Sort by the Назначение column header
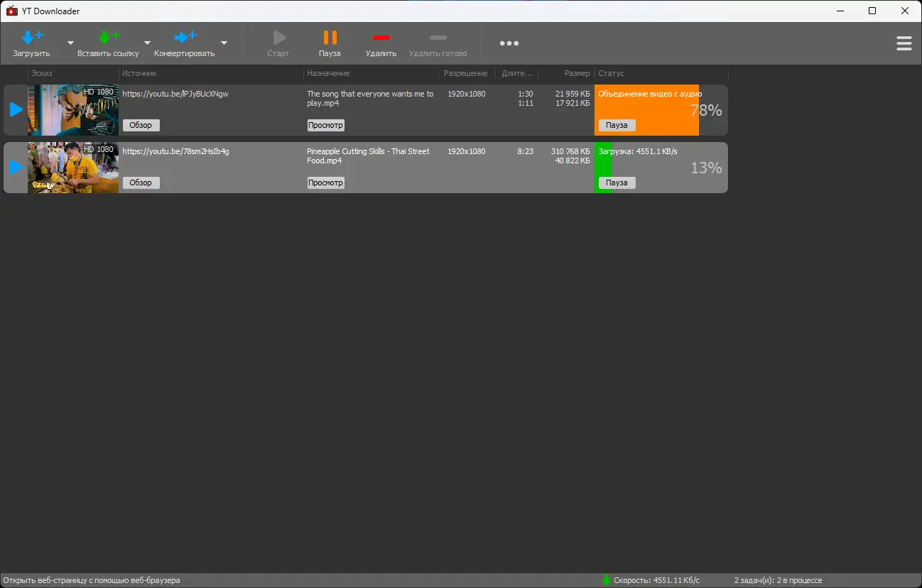922x588 pixels. point(328,73)
